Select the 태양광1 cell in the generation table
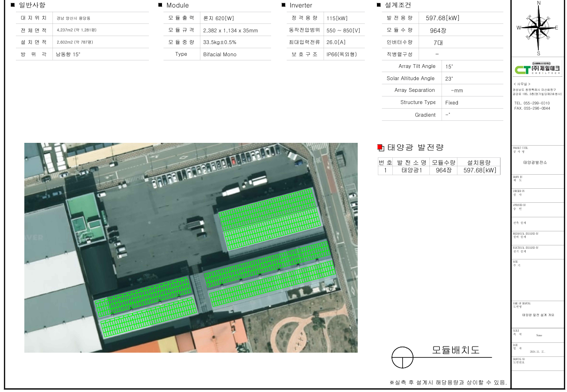The image size is (567, 392). click(412, 170)
